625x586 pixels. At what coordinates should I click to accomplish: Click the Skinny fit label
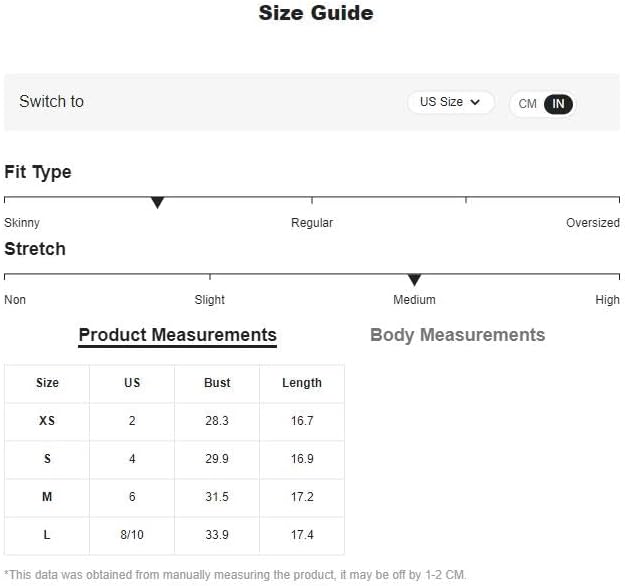pos(22,223)
